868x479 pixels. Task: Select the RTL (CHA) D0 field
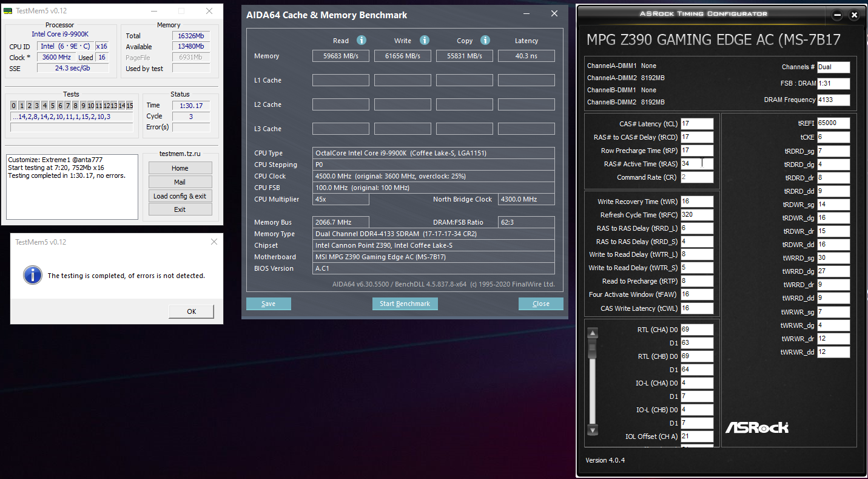[697, 330]
